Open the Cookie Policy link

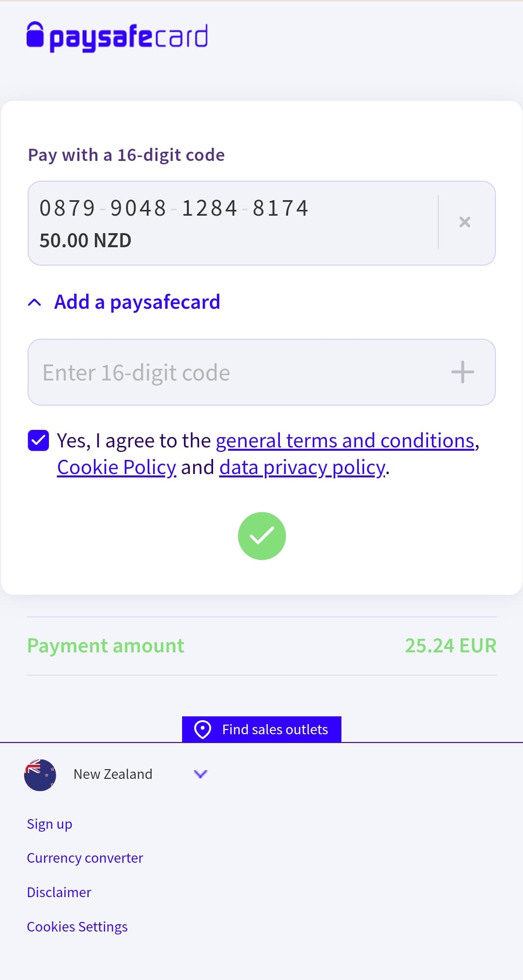tap(116, 467)
